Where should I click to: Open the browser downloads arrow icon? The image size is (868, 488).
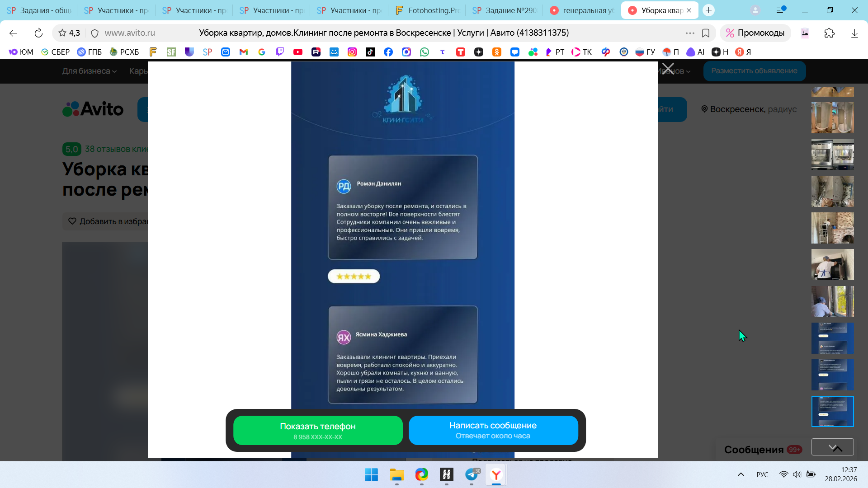854,33
